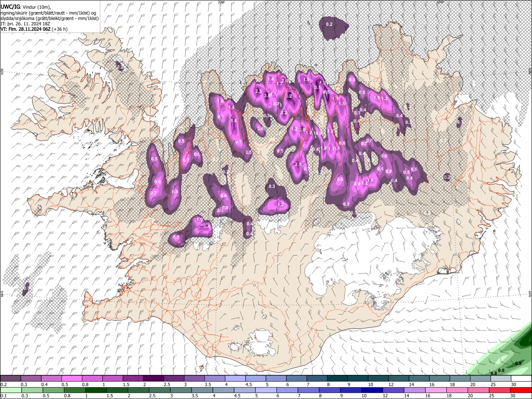The width and height of the screenshot is (532, 399).
Task: Click the 15W longitude label
Action: [x=440, y=2]
